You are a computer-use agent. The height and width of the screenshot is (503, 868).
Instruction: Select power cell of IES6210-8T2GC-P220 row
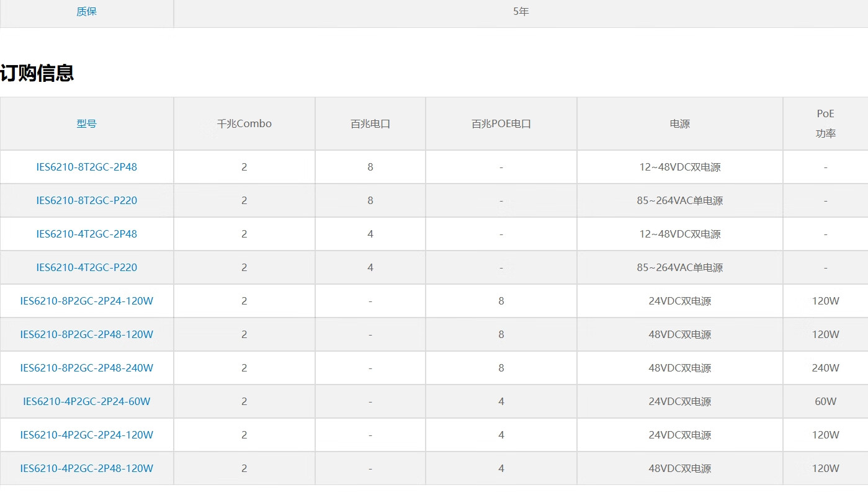click(680, 200)
